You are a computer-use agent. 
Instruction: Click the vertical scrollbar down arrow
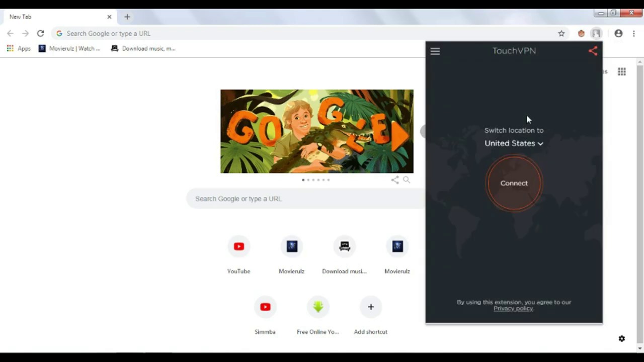[640, 348]
